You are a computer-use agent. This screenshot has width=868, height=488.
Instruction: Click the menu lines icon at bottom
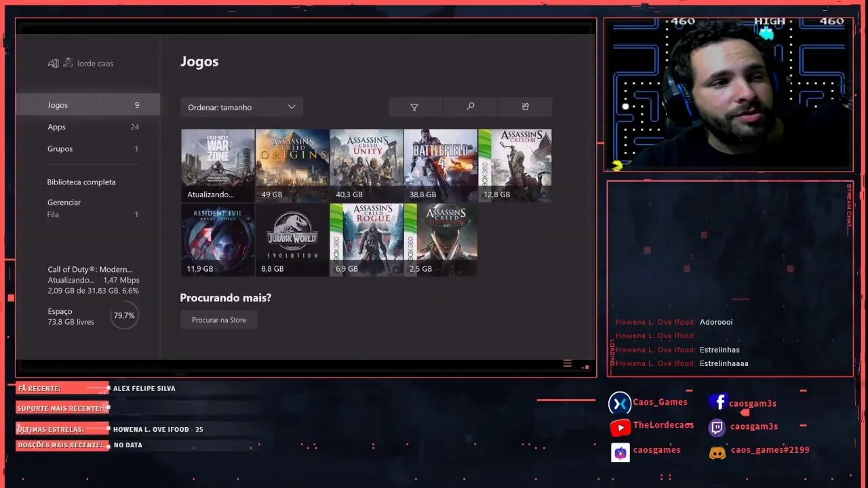(568, 363)
